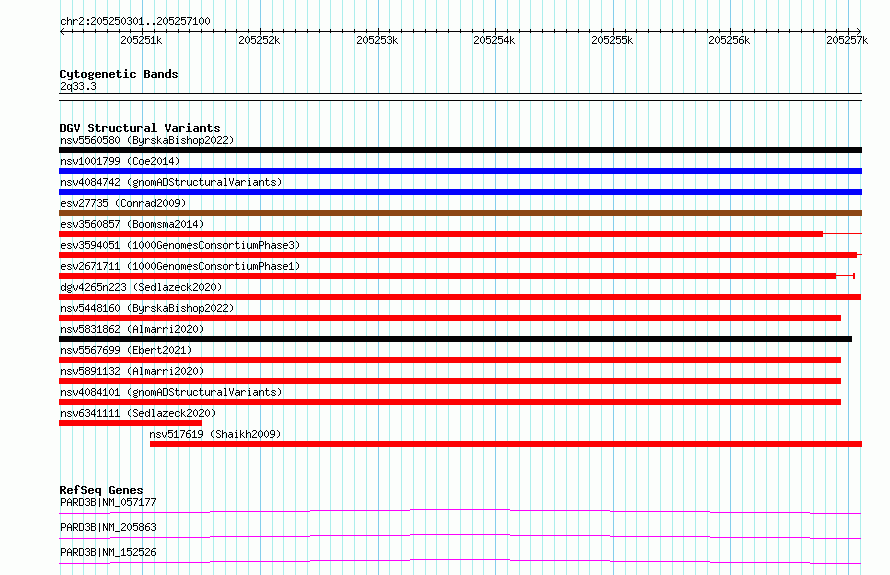Click the short red bar under nsv6341111
This screenshot has width=890, height=575.
coord(131,423)
